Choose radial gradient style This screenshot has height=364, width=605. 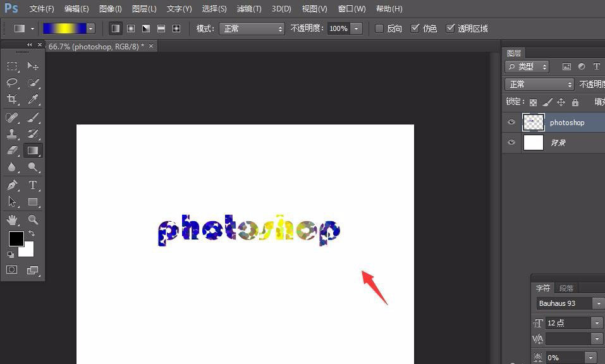point(131,28)
